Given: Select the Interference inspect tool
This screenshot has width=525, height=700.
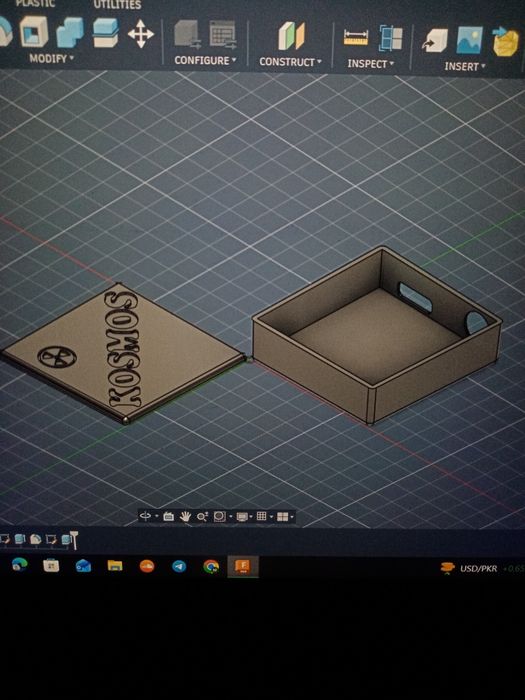Looking at the screenshot, I should pyautogui.click(x=391, y=38).
